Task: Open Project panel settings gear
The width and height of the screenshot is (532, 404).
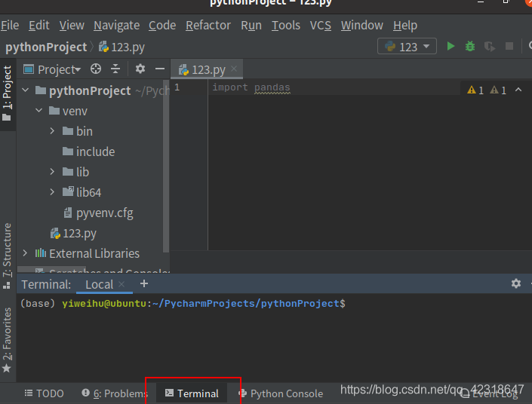Action: pos(140,69)
